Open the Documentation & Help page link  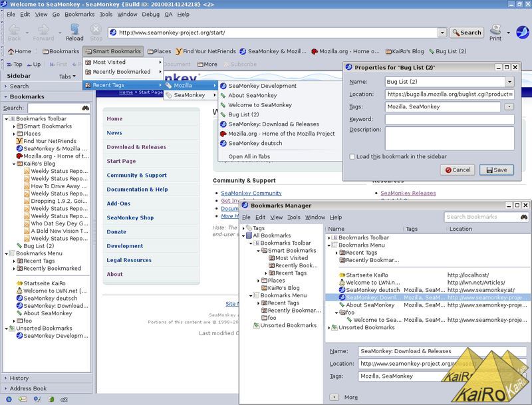pyautogui.click(x=138, y=190)
